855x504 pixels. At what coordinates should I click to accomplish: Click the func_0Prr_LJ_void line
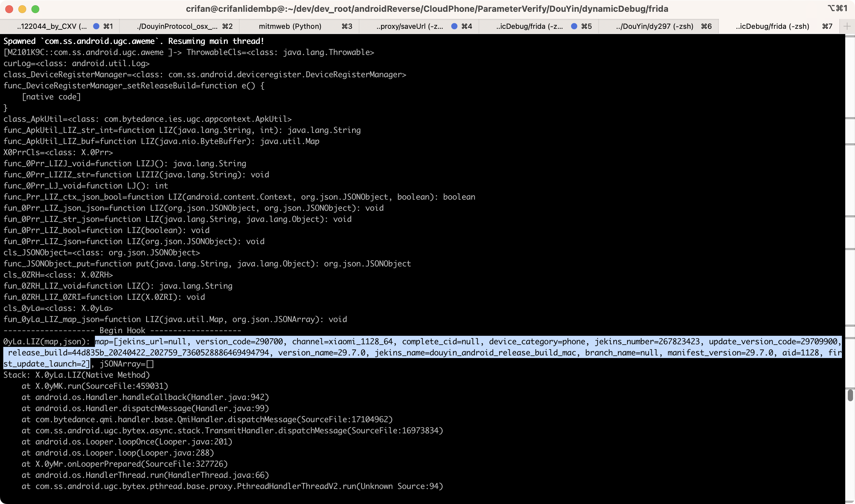[86, 186]
